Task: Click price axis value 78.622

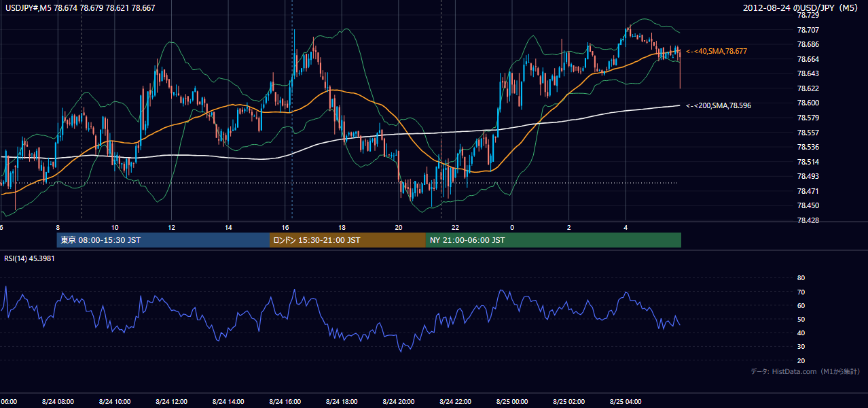Action: 808,88
